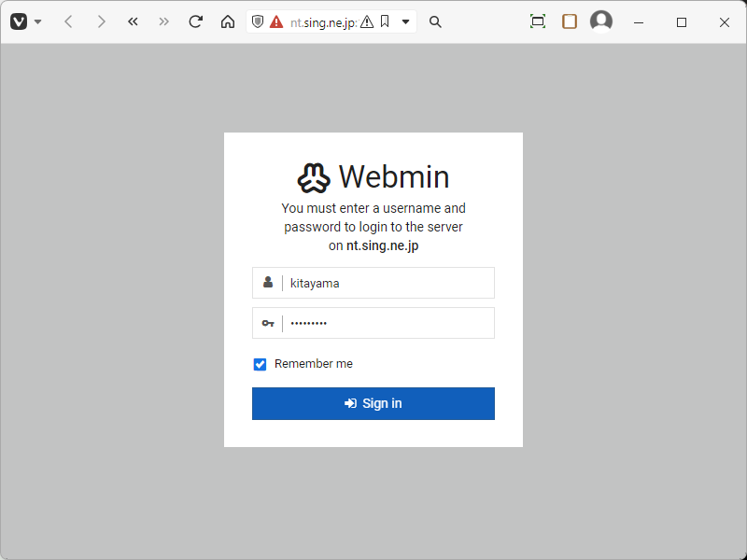Click the capture page icon

[x=538, y=21]
